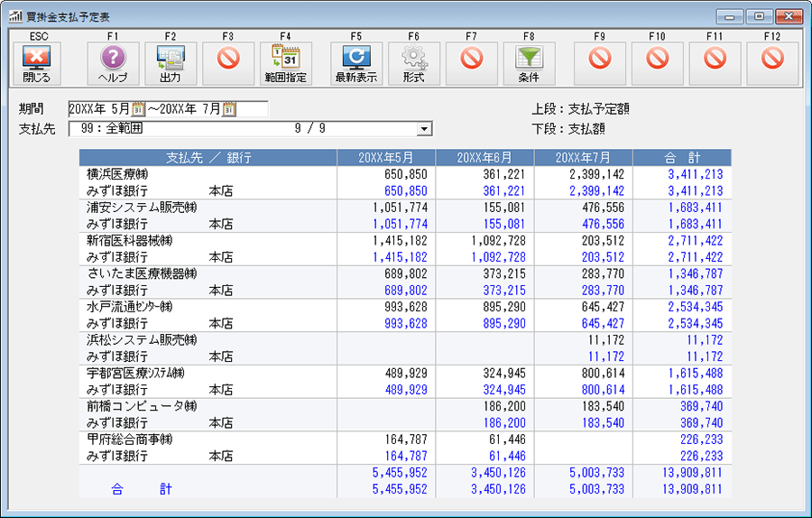The width and height of the screenshot is (812, 518).
Task: Click upper May total 5,455,952
Action: 401,473
